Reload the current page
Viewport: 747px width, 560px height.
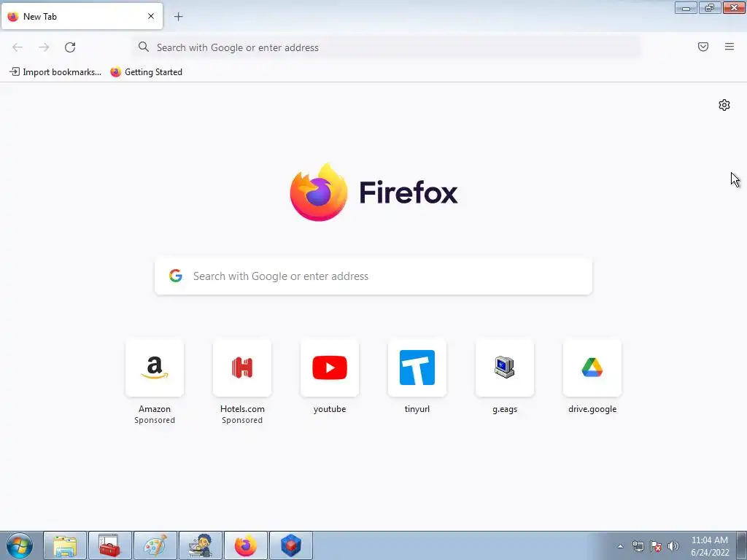[x=70, y=47]
